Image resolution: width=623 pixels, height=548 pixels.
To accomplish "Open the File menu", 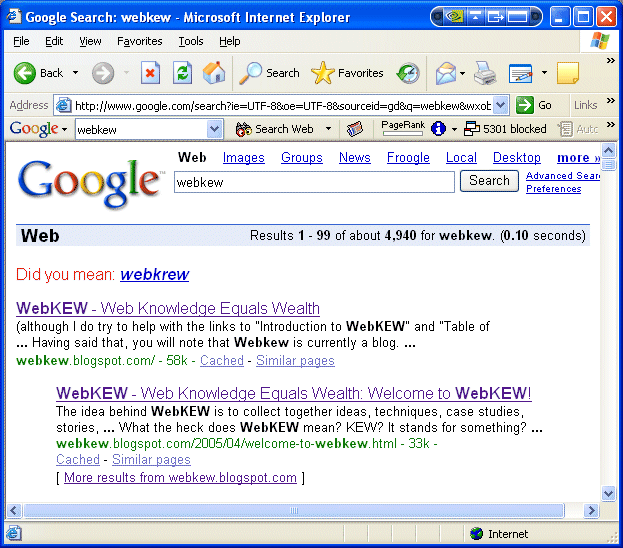I will 21,41.
